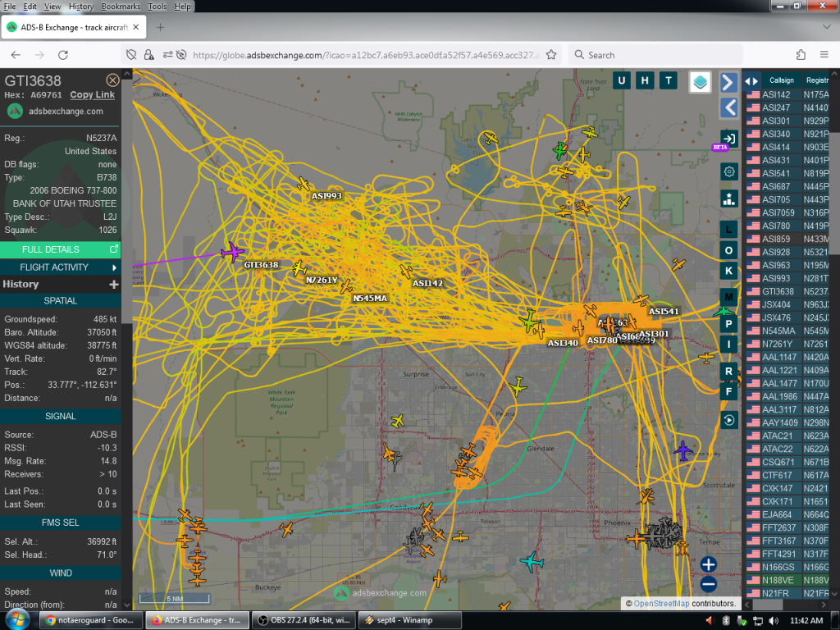Toggle the R map button
840x630 pixels.
tap(728, 372)
